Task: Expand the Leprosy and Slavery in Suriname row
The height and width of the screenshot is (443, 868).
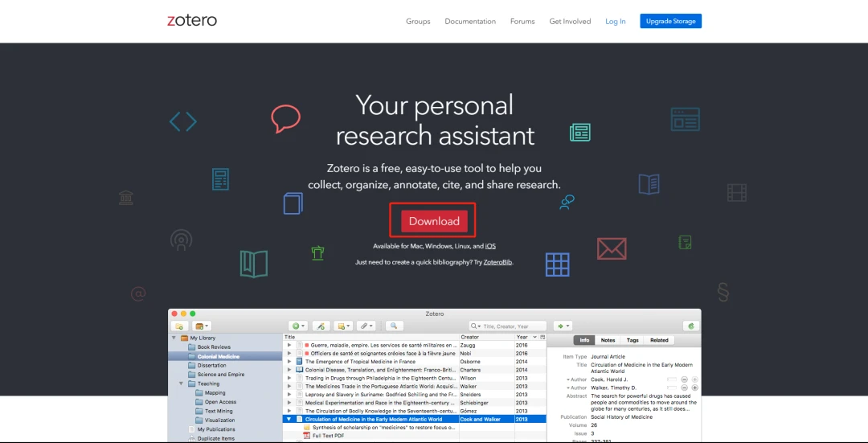Action: click(x=289, y=395)
